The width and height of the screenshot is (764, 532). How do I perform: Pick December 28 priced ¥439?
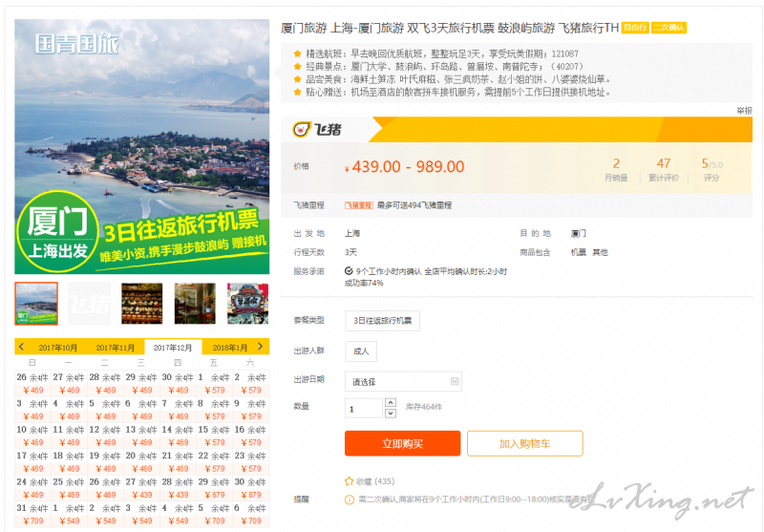coord(179,488)
